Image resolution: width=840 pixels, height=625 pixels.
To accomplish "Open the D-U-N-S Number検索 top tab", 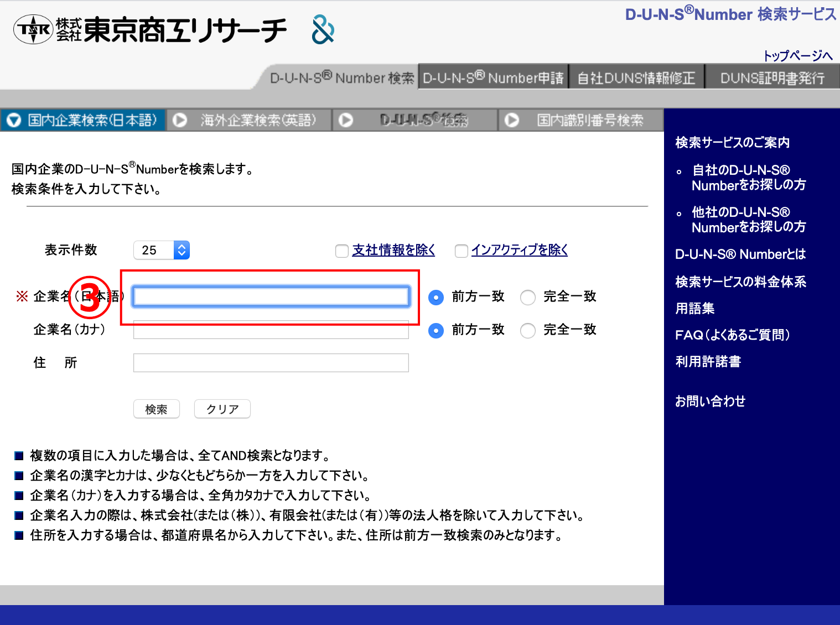I will click(x=341, y=77).
